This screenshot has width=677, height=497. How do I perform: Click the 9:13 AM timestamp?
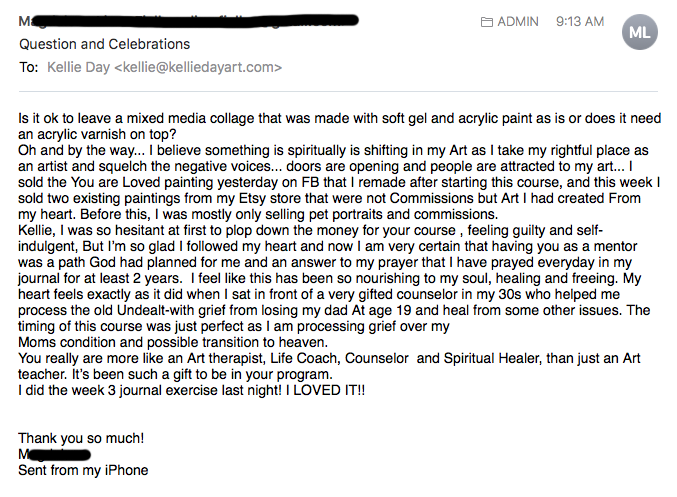(x=580, y=22)
